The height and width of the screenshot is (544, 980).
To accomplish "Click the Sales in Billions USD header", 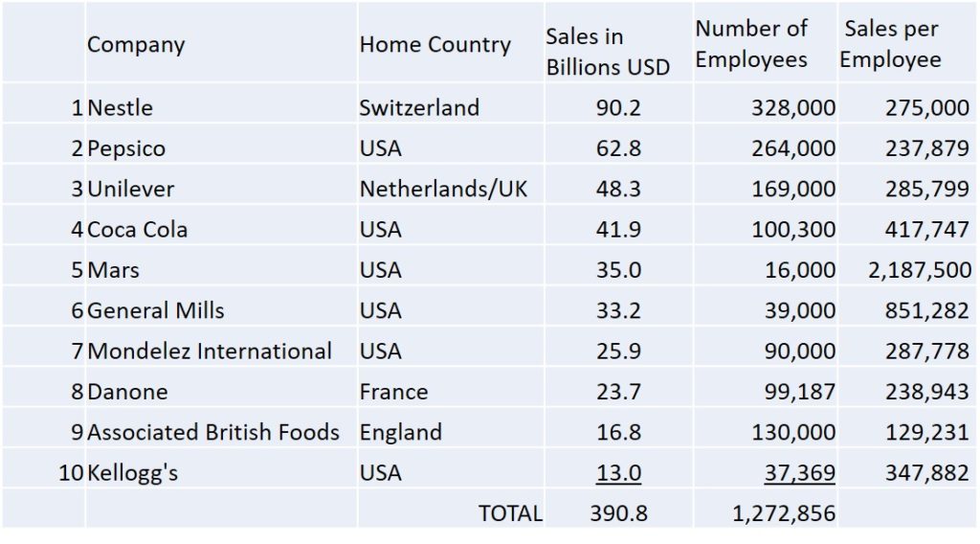I will 608,52.
